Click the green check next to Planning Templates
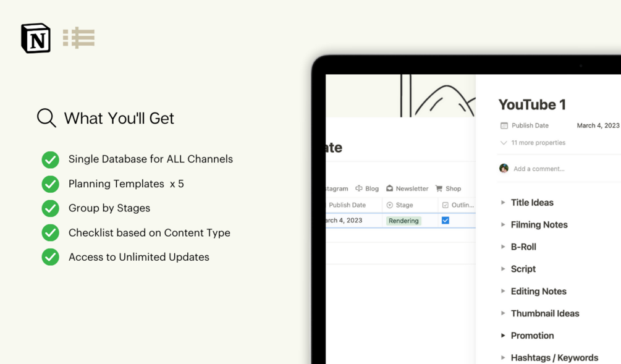 [50, 184]
